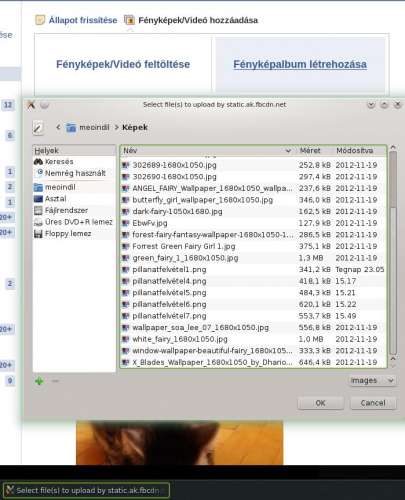Click image icon of pillanatfelvétel1.png
This screenshot has height=500, width=405.
(x=125, y=270)
